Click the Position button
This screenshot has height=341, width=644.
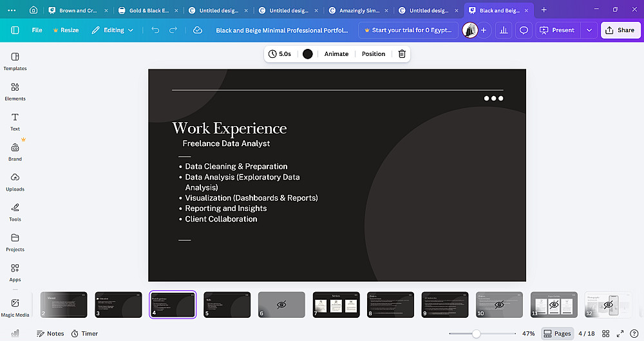pos(374,54)
